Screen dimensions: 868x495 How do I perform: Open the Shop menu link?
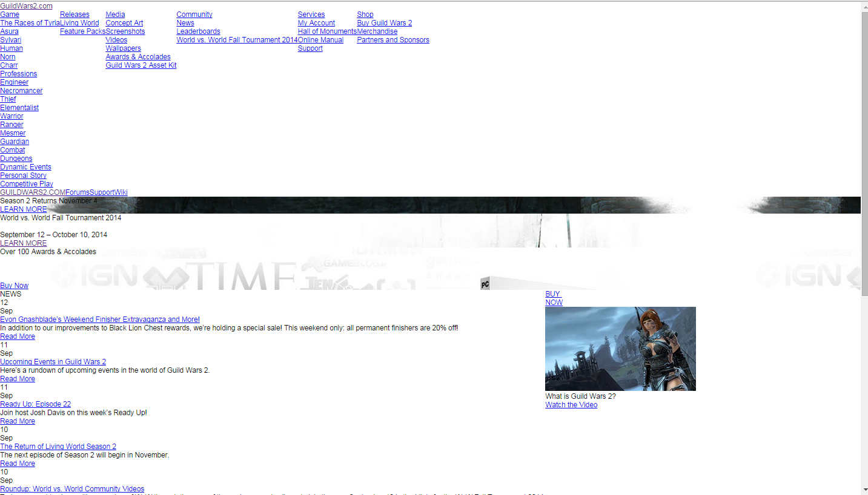(x=365, y=15)
